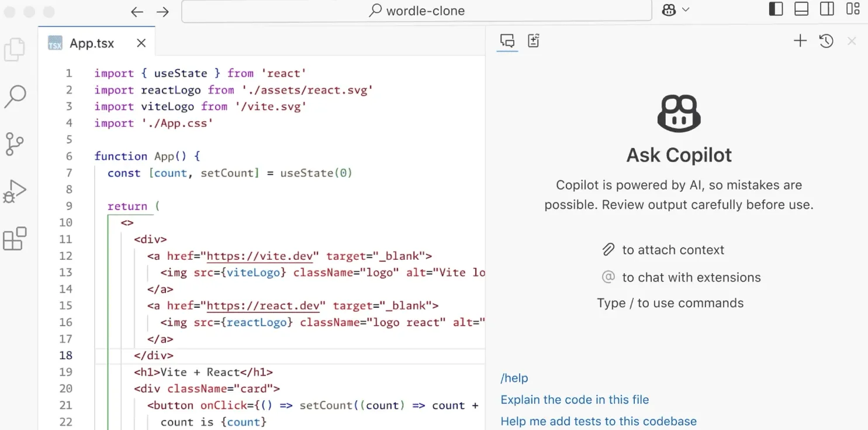Click the @ chat with extensions icon
This screenshot has height=430, width=868.
point(608,277)
